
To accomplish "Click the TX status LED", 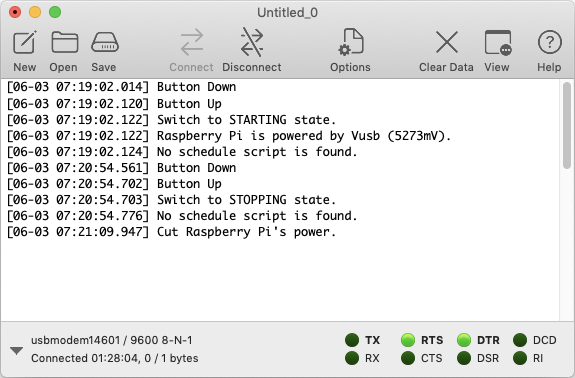I will click(x=352, y=340).
